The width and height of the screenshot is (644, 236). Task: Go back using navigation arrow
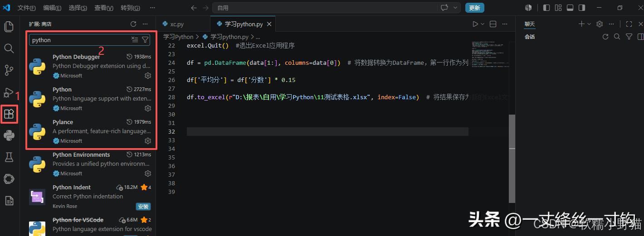click(x=194, y=8)
